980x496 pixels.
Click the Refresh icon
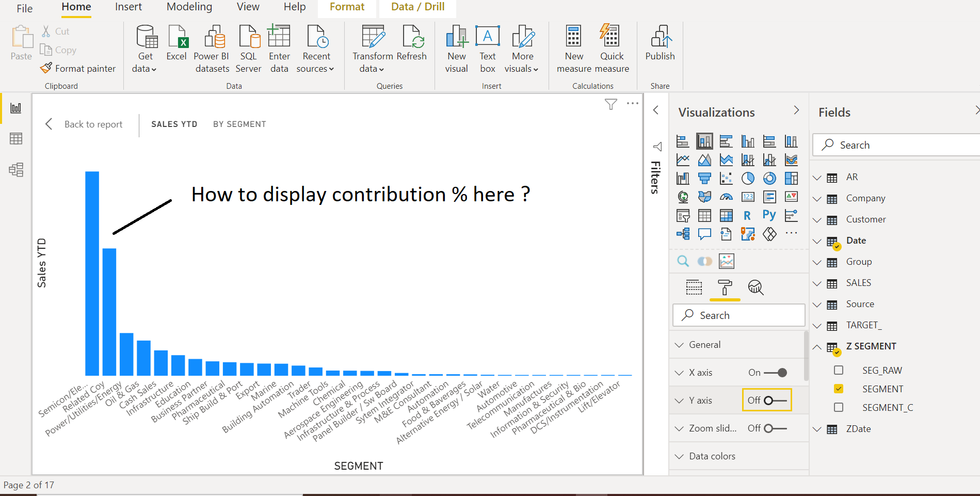tap(412, 43)
